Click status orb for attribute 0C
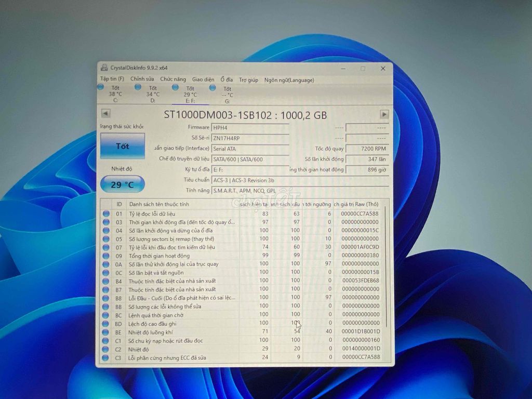Image resolution: width=532 pixels, height=399 pixels. point(106,273)
